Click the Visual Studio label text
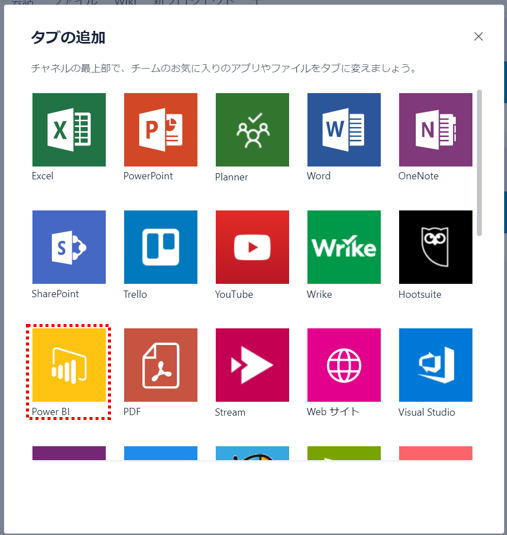This screenshot has width=507, height=535. click(427, 412)
